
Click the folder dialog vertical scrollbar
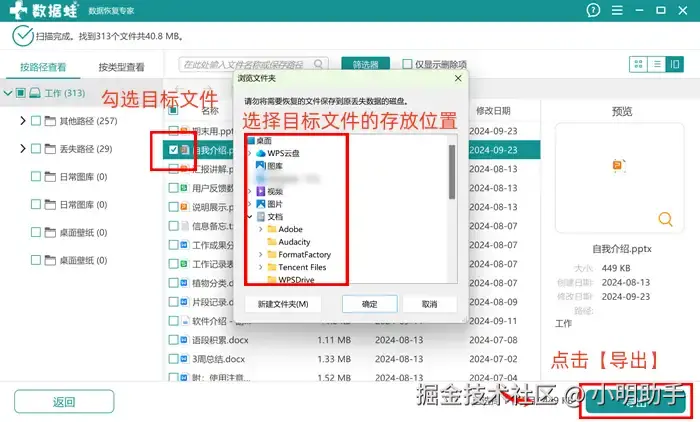pyautogui.click(x=452, y=172)
